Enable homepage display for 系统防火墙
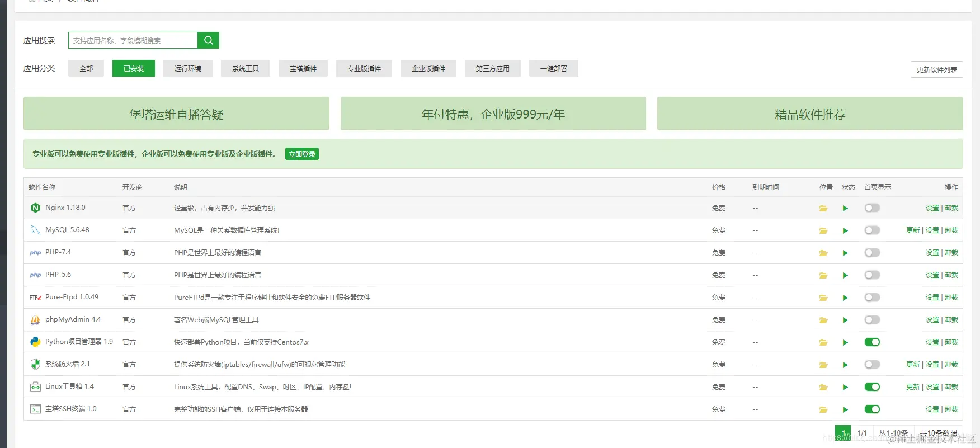 (872, 365)
